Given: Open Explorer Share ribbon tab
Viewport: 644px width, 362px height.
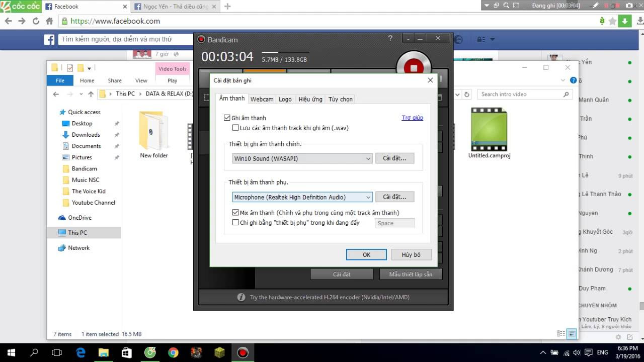Looking at the screenshot, I should (115, 80).
